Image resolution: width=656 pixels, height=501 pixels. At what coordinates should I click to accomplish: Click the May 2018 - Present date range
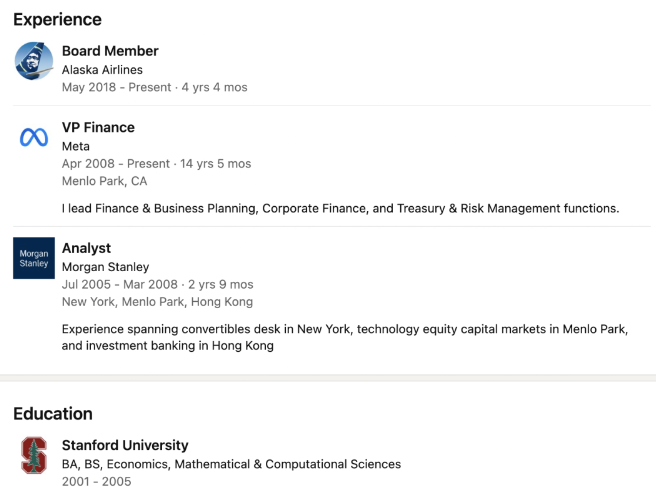click(x=154, y=87)
